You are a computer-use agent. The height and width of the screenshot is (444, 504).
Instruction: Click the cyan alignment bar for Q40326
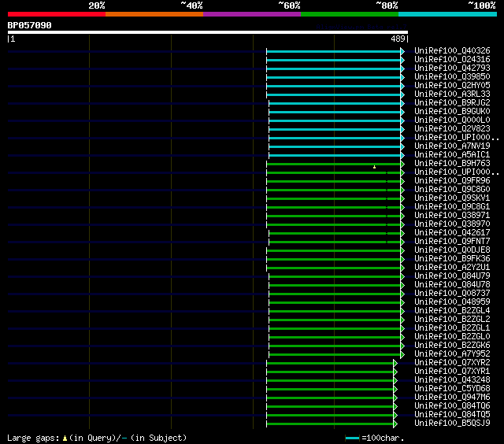[x=334, y=51]
